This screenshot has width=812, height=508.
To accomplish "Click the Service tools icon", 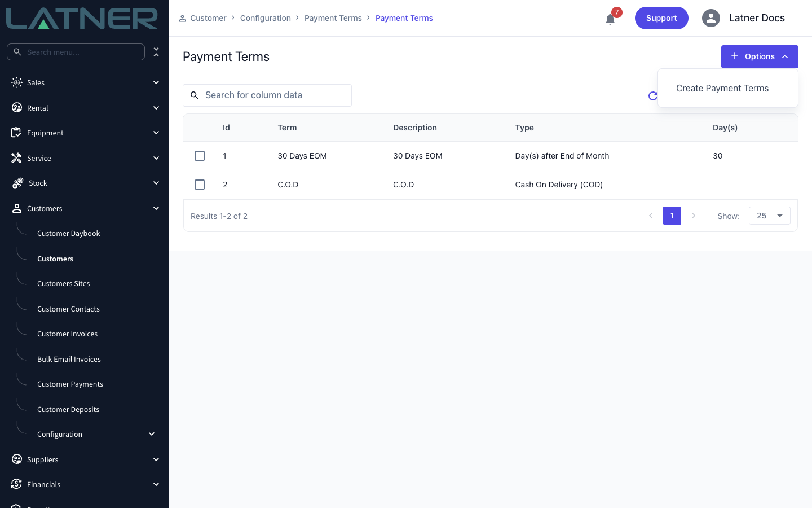I will pos(17,158).
